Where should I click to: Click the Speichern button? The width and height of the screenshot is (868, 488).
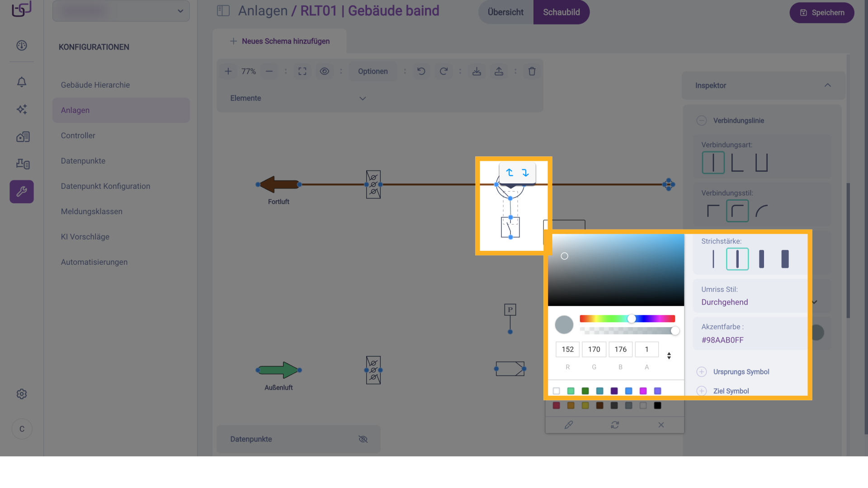coord(821,13)
